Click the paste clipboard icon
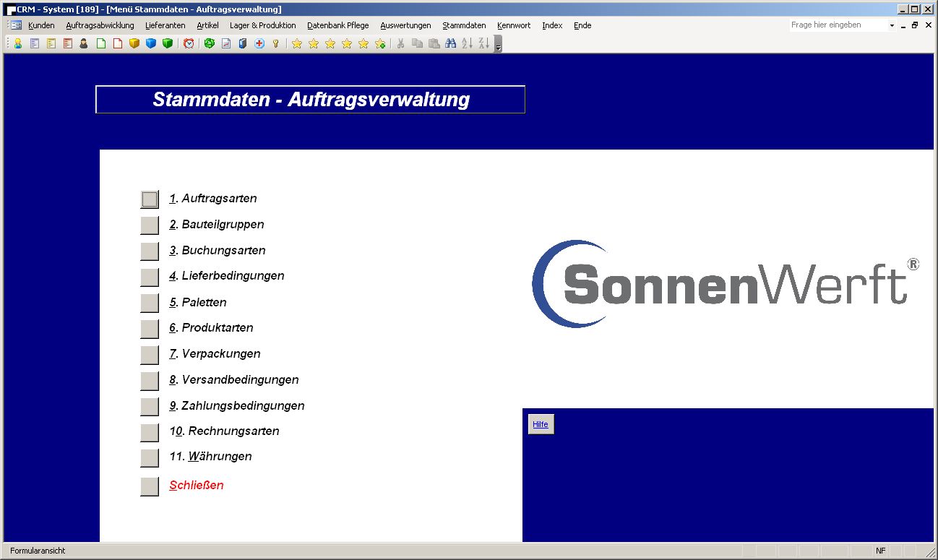Viewport: 938px width, 560px height. [x=434, y=43]
